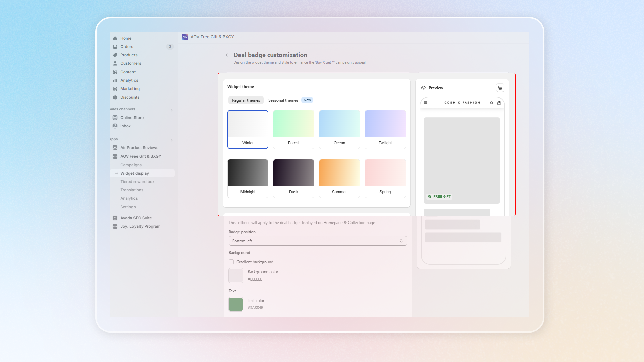Image resolution: width=644 pixels, height=362 pixels.
Task: Click the desktop preview toggle icon
Action: [500, 88]
